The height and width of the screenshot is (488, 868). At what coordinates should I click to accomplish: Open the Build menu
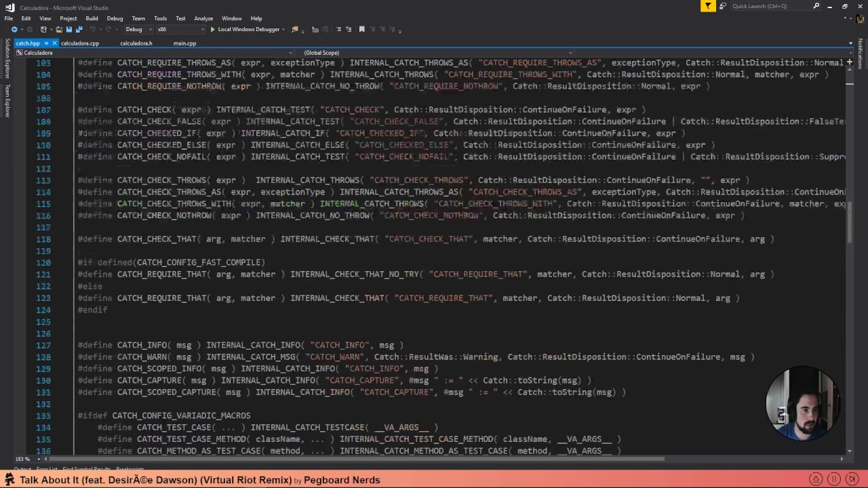(x=92, y=18)
